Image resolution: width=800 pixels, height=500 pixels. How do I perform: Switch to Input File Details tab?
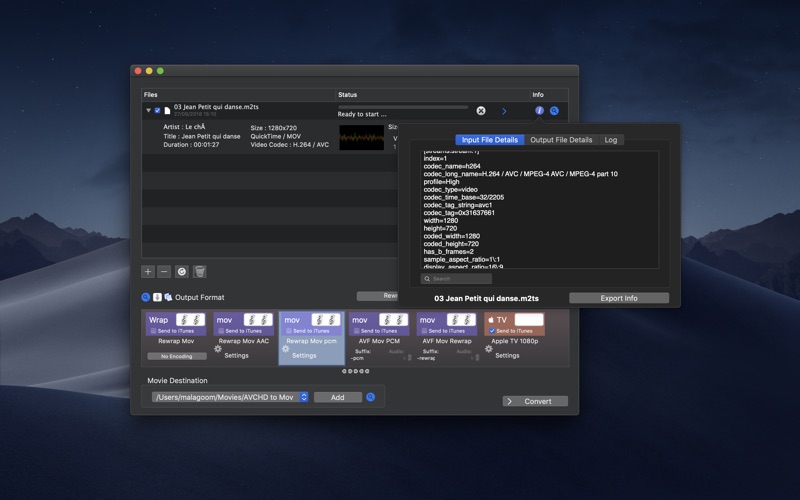pos(490,140)
